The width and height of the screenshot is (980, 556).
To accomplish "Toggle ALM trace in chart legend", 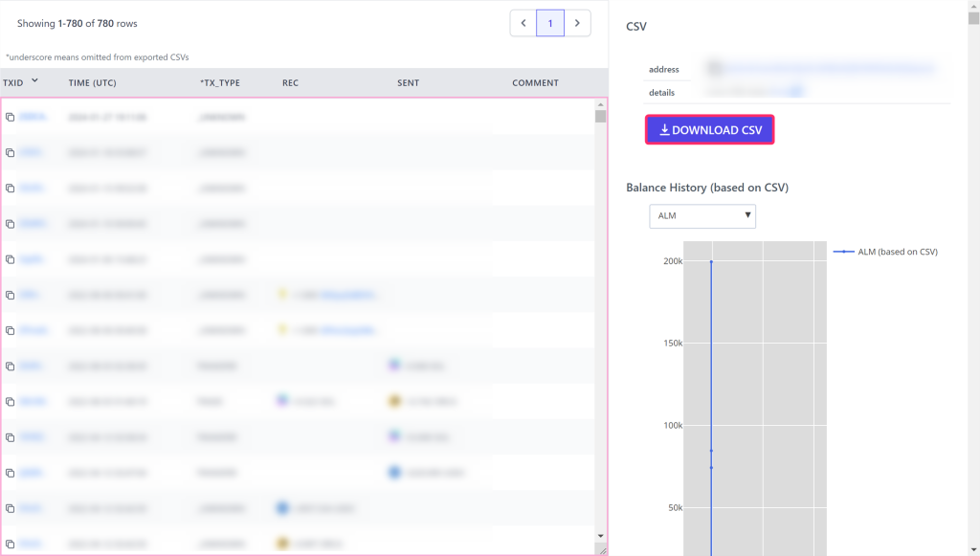I will click(885, 252).
